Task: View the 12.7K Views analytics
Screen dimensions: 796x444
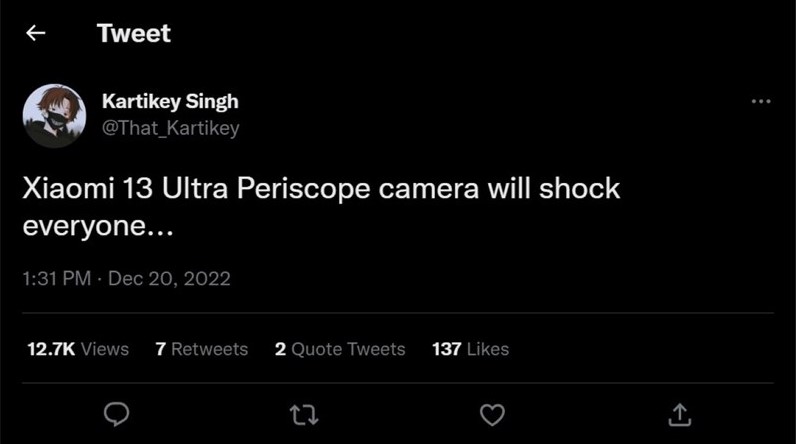Action: 76,349
